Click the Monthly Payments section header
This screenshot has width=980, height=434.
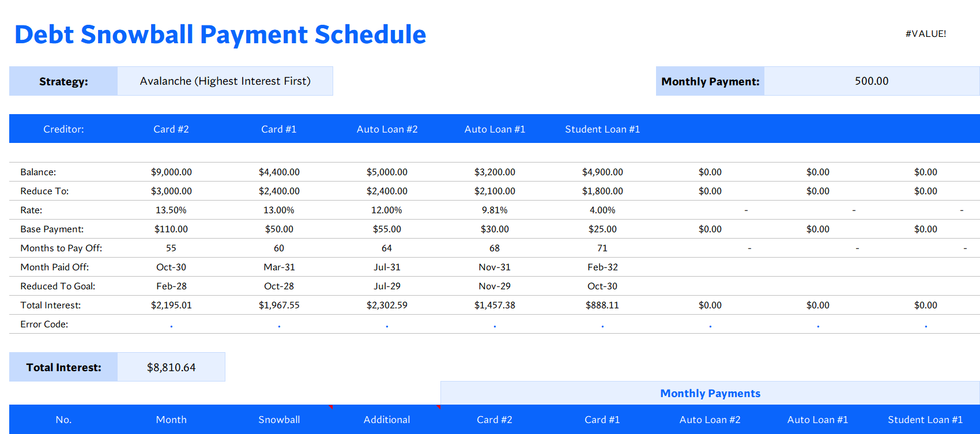click(710, 393)
